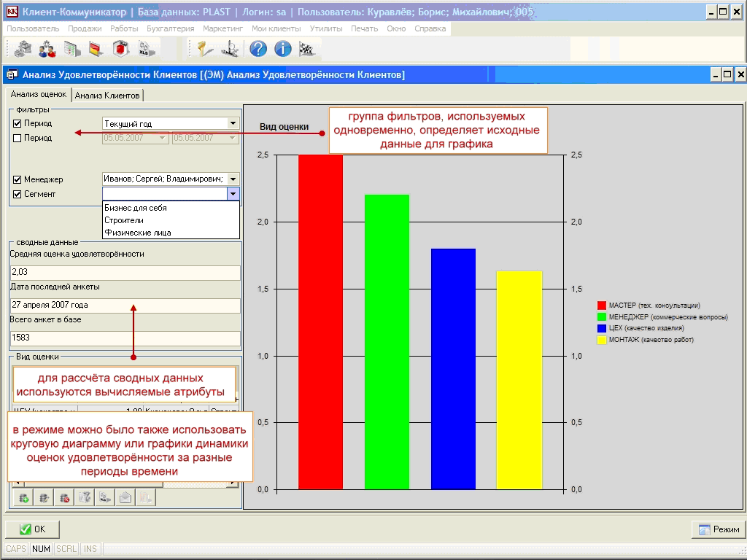Click the checkered flag toolbar icon
The image size is (747, 560).
point(306,49)
